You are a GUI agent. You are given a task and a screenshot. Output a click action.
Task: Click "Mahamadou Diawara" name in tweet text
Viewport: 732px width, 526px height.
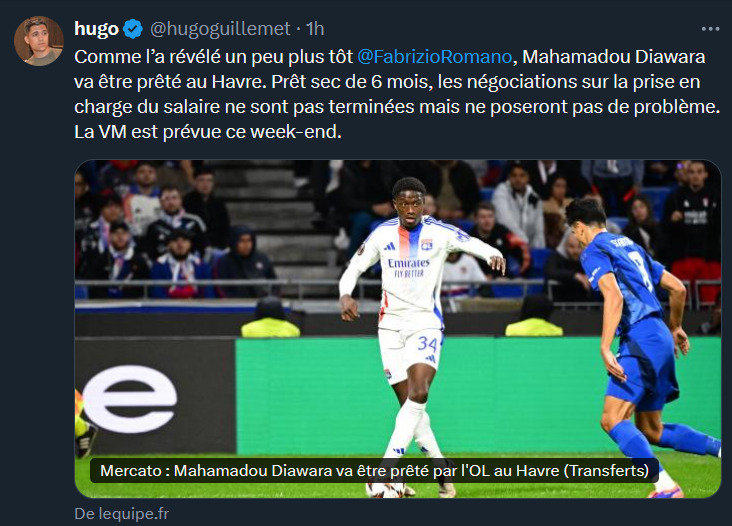click(613, 57)
